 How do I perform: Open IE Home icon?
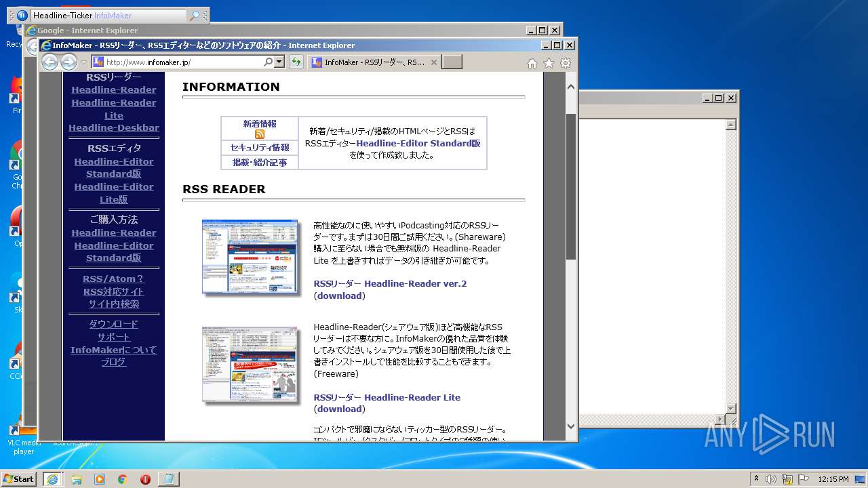[532, 63]
